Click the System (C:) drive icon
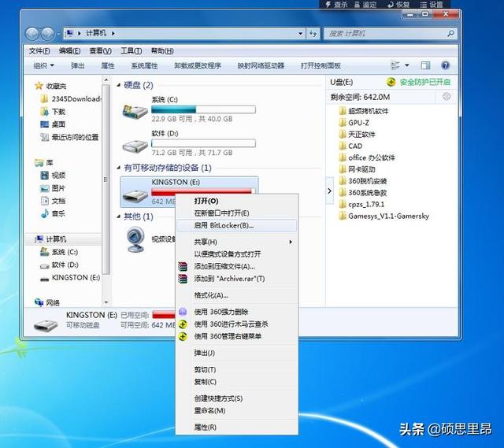The height and width of the screenshot is (448, 504). (x=135, y=111)
